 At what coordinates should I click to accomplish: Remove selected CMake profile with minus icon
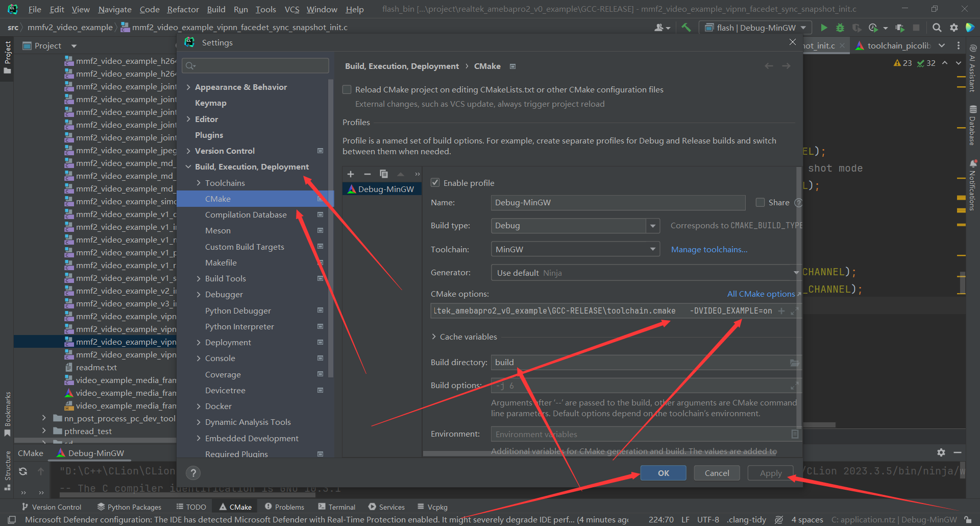tap(367, 174)
